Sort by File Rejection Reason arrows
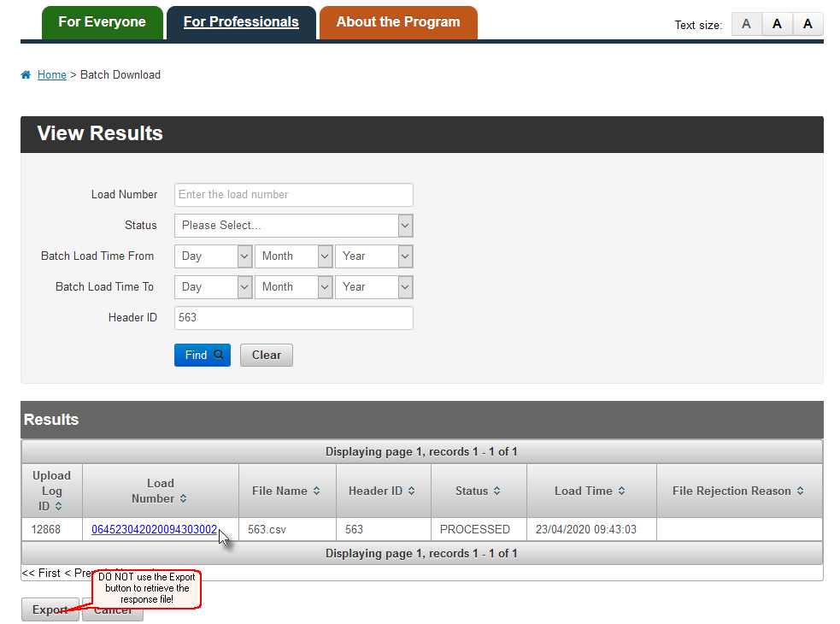 tap(800, 491)
